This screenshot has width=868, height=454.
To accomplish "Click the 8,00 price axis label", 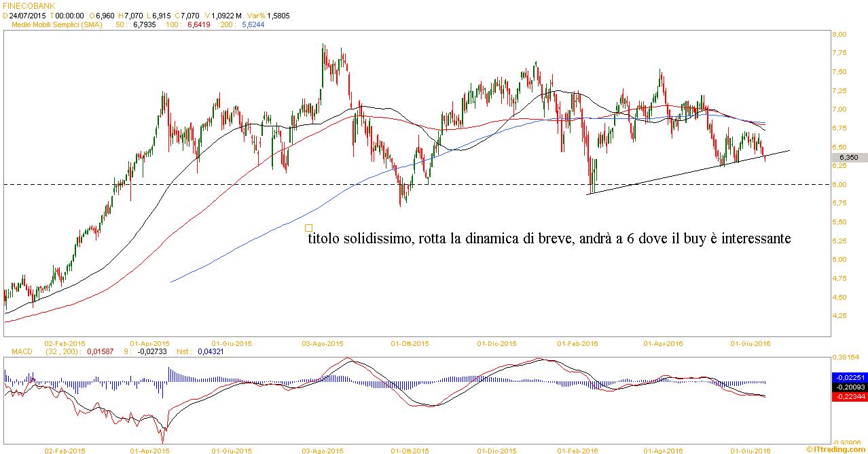I will (x=839, y=34).
